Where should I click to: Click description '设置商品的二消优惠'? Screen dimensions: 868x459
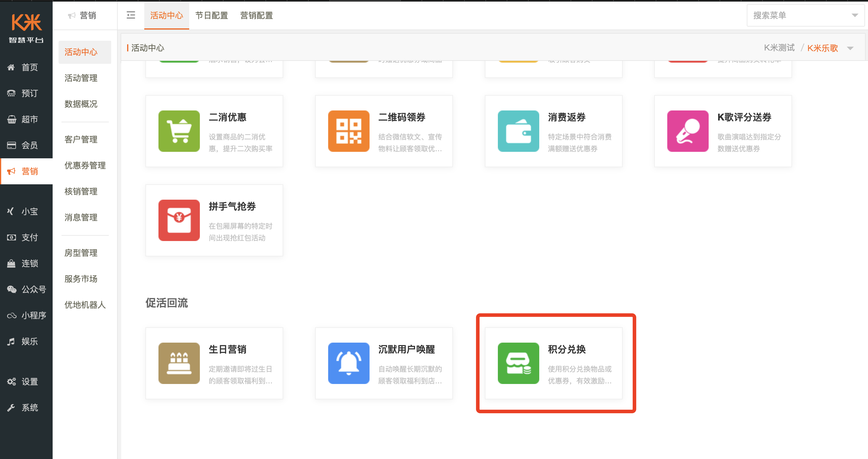pos(240,143)
